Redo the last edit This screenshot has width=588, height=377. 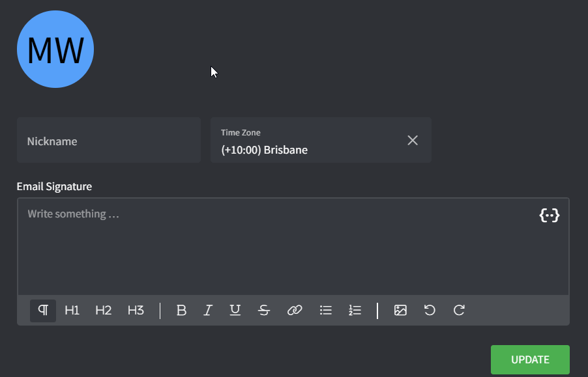(459, 311)
